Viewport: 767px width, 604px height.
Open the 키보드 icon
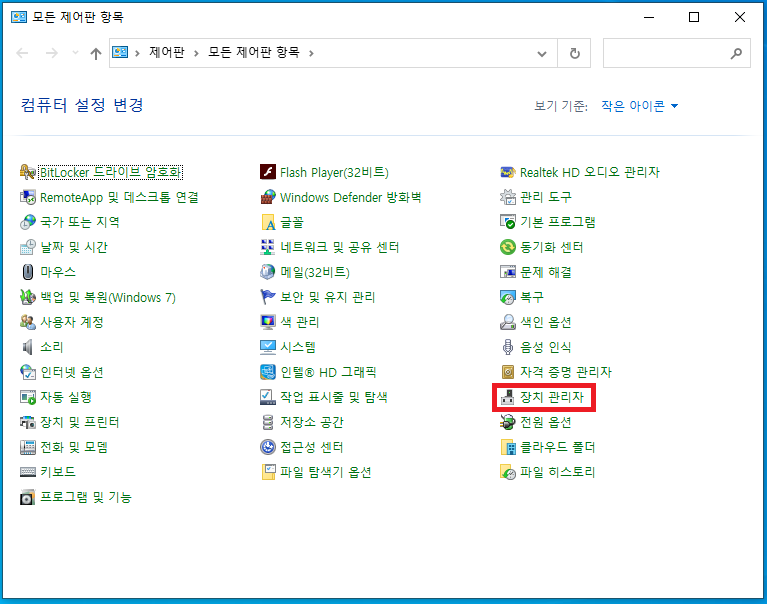coord(27,472)
